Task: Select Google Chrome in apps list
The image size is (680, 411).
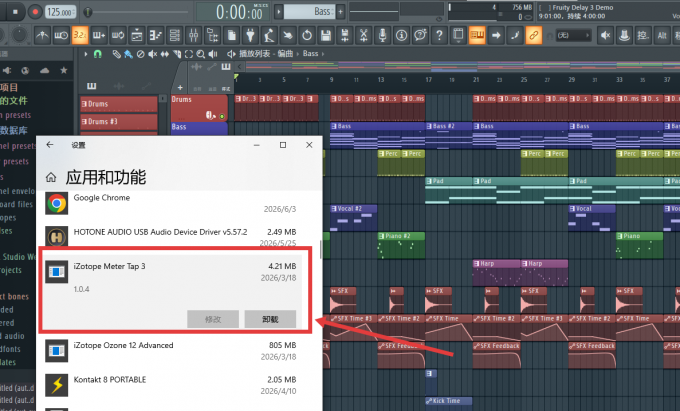Action: (171, 203)
